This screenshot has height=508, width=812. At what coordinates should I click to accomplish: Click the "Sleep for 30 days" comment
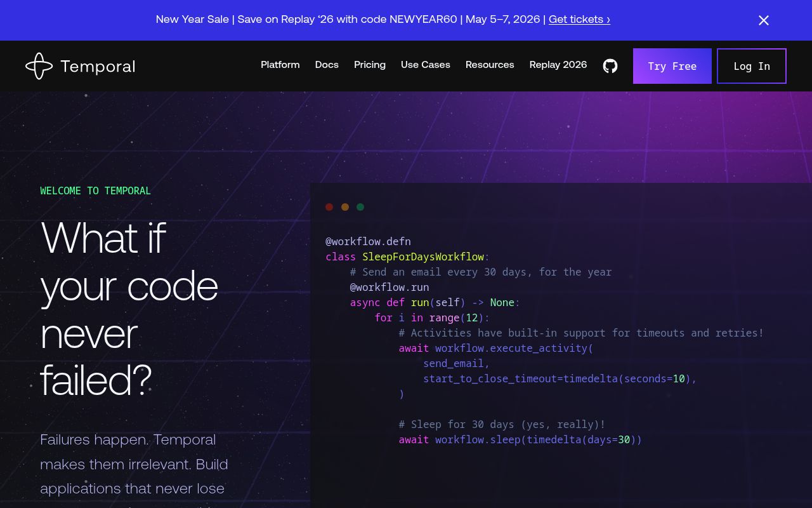pos(502,424)
